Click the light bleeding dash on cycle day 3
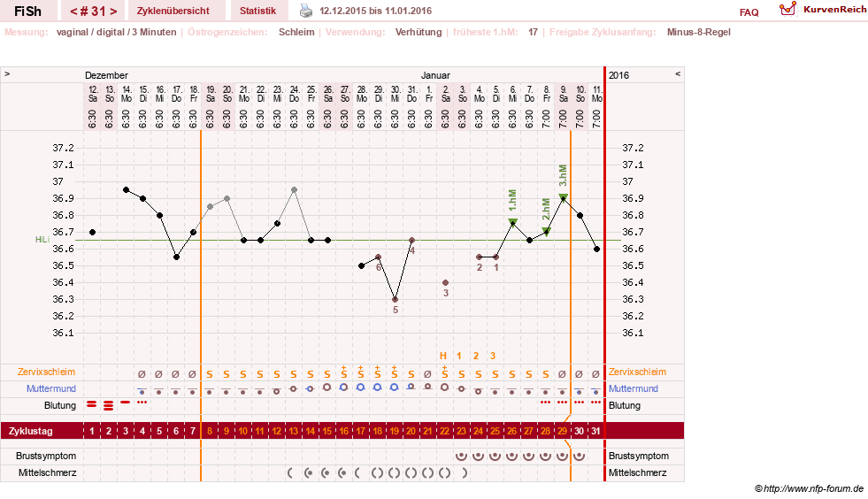Image resolution: width=868 pixels, height=499 pixels. click(126, 402)
